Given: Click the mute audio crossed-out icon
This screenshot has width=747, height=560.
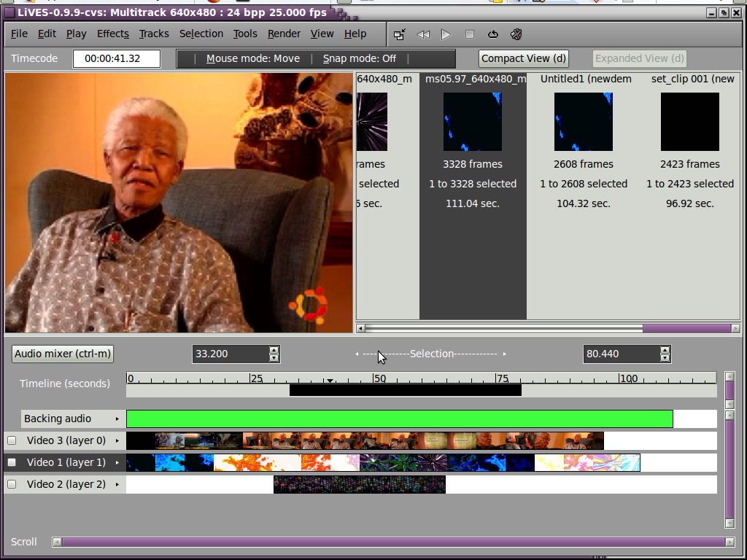Looking at the screenshot, I should point(516,34).
